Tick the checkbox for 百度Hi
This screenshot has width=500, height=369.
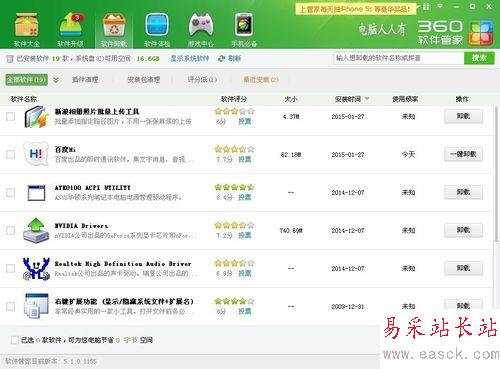[x=11, y=154]
